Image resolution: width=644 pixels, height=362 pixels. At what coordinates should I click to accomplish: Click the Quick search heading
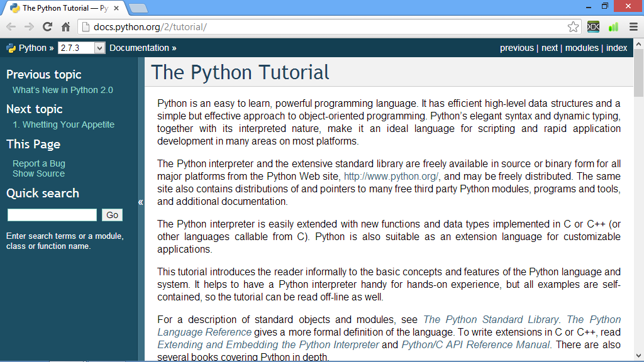(43, 194)
